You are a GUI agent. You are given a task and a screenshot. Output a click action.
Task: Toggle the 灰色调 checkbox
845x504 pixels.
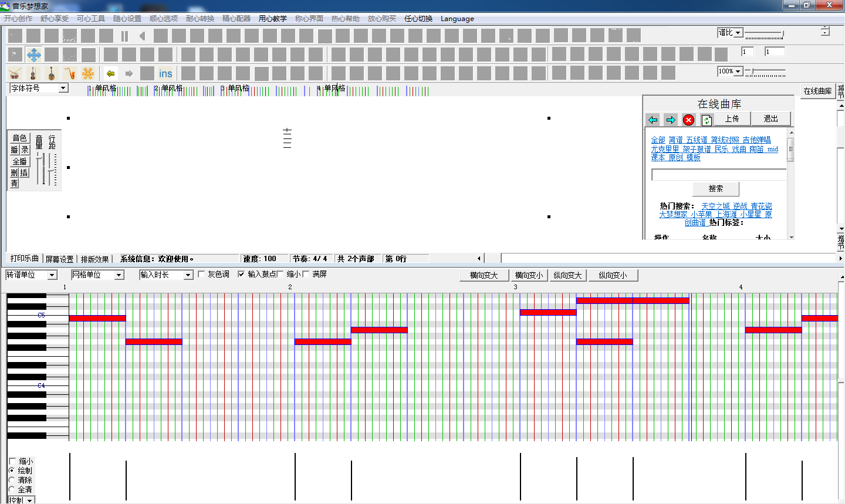[201, 274]
